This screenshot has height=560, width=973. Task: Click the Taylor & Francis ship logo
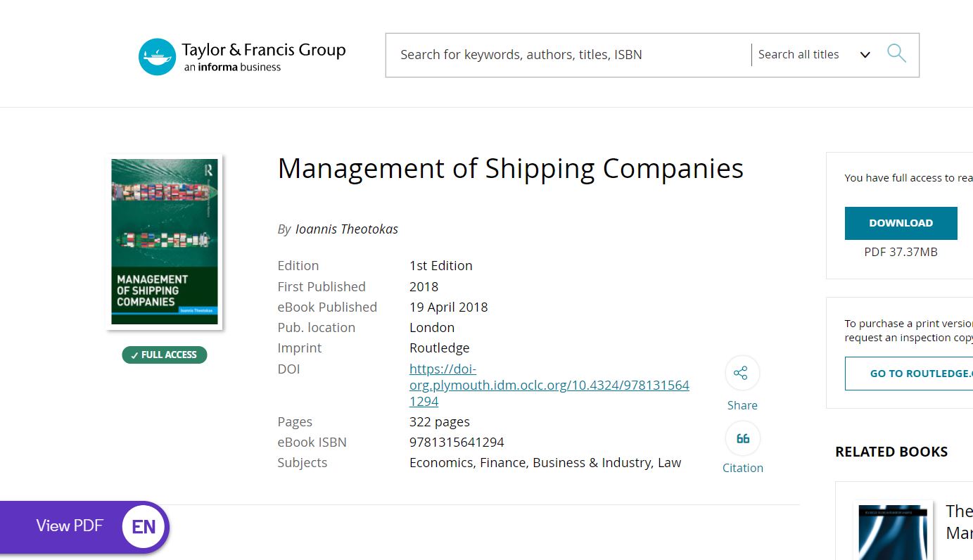(157, 57)
